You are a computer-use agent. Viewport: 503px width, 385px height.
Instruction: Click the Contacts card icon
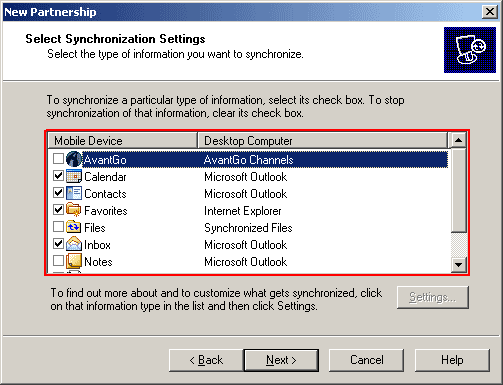pos(74,193)
